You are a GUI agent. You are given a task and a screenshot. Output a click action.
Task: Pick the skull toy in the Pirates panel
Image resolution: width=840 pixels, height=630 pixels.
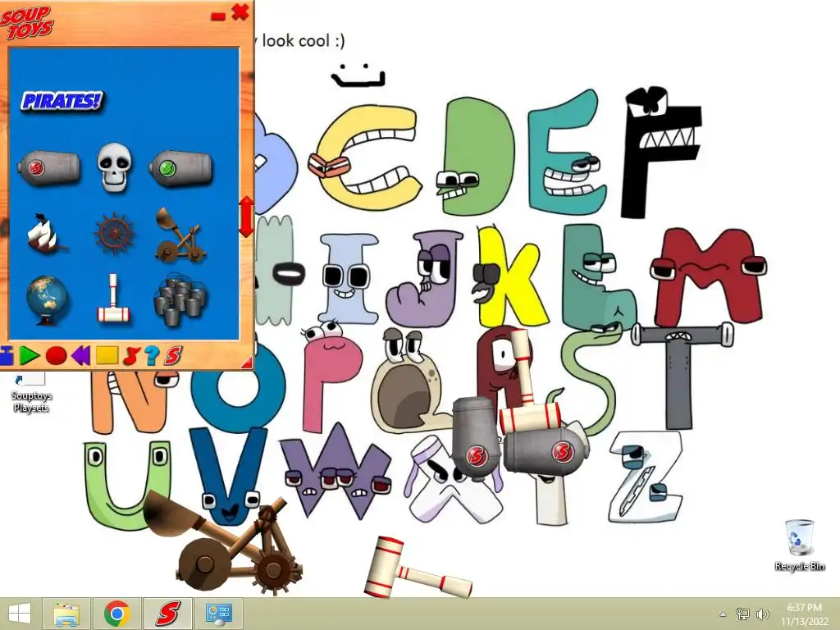[x=114, y=167]
